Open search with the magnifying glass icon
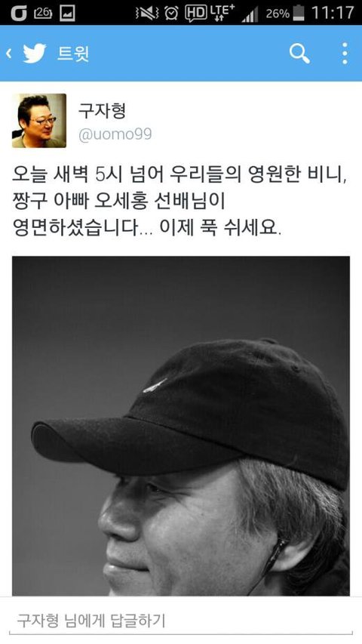362x644 pixels. pyautogui.click(x=299, y=54)
